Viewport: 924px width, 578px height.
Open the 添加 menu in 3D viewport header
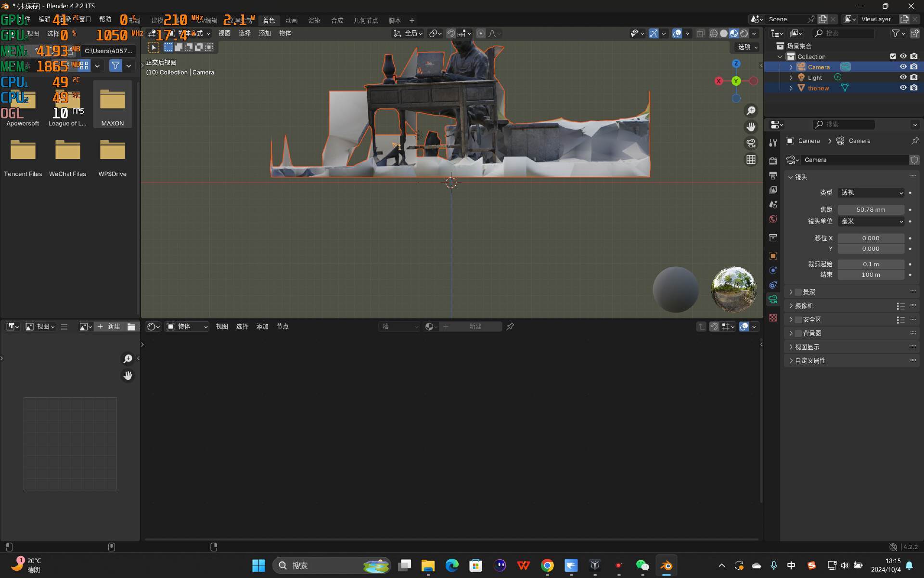click(x=265, y=33)
